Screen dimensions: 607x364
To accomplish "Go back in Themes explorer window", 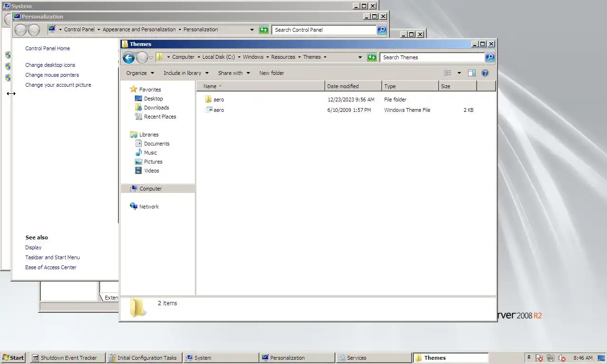I will [x=129, y=57].
